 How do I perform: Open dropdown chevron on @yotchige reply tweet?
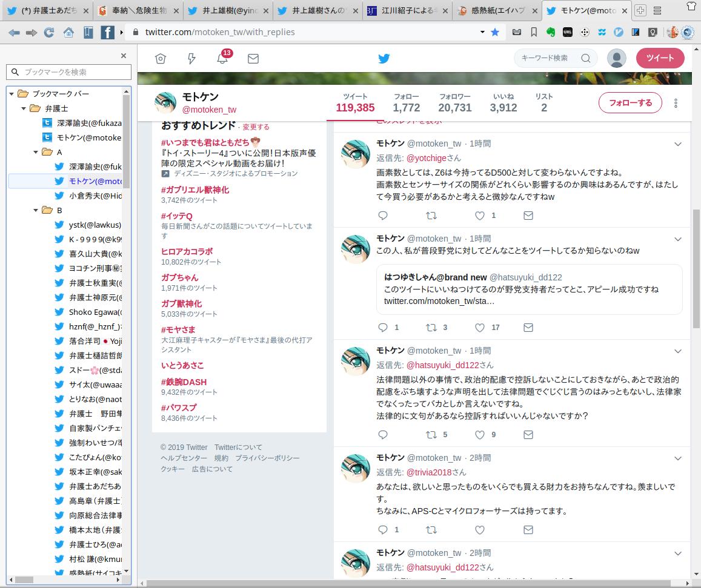click(678, 144)
